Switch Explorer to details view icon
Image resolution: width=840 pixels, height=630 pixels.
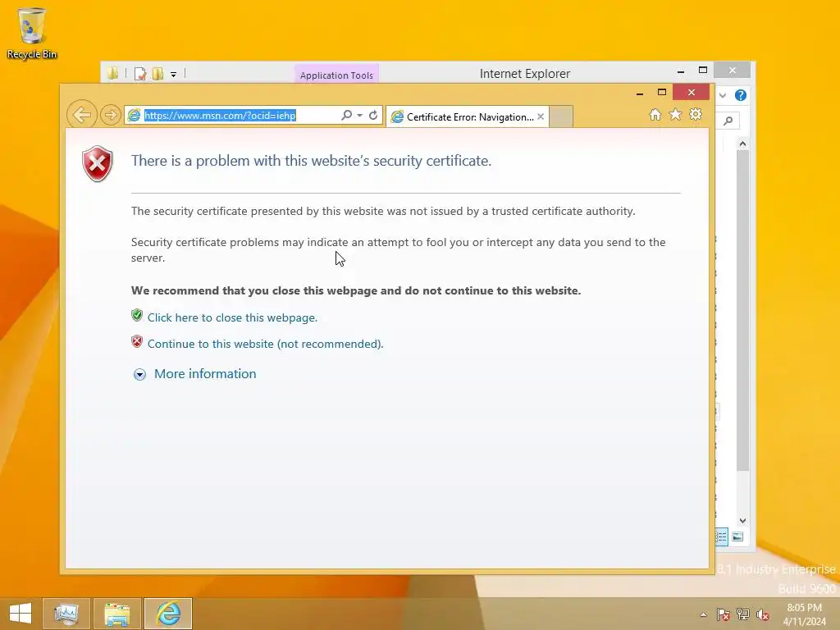coord(722,536)
